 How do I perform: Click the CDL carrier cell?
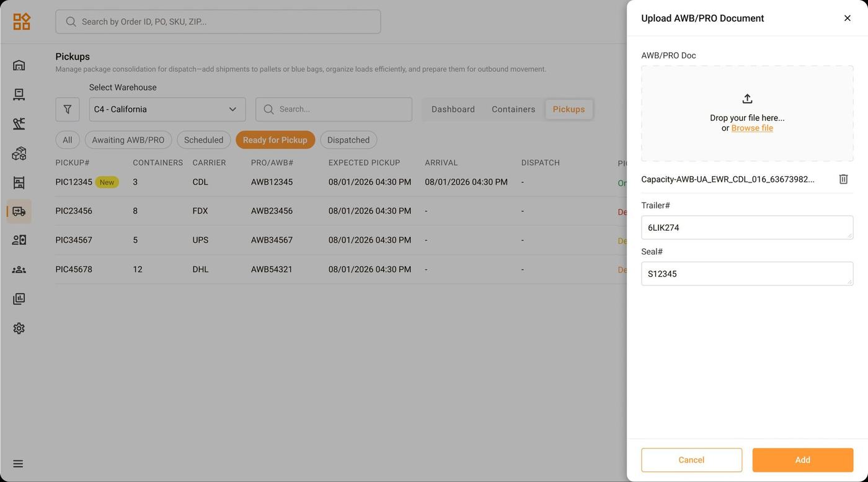[200, 182]
